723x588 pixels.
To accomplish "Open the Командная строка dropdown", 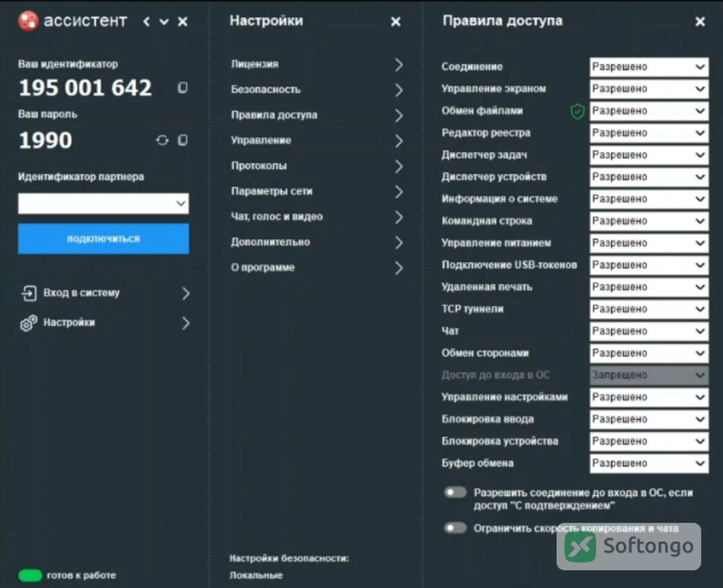I will (649, 221).
